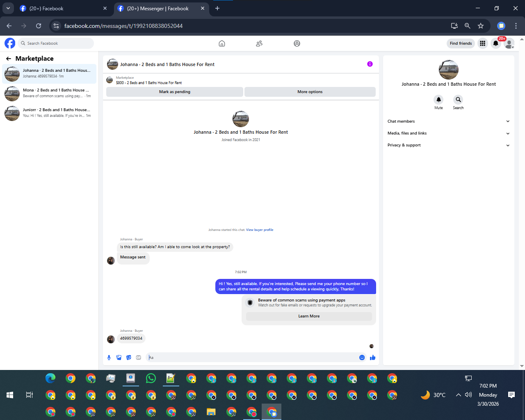Show hidden system tray icons
525x420 pixels.
pos(458,395)
